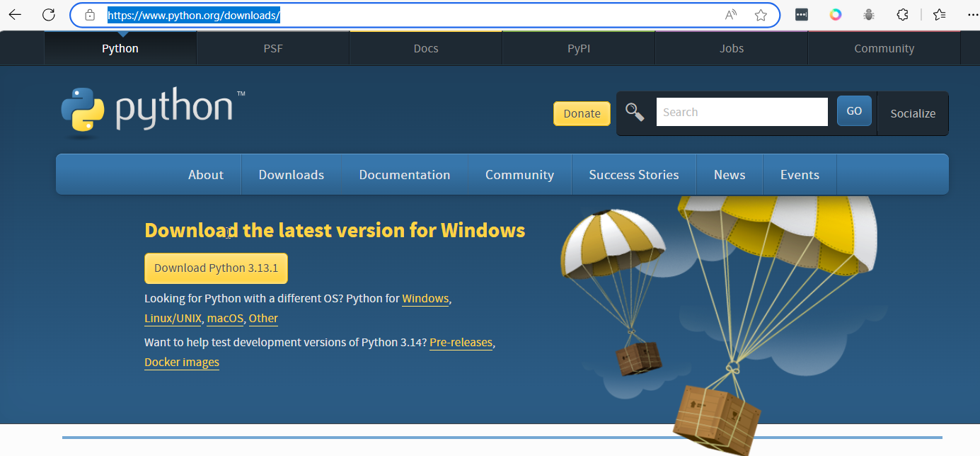View site info via the padlock icon
The height and width of the screenshot is (456, 980).
click(x=90, y=15)
